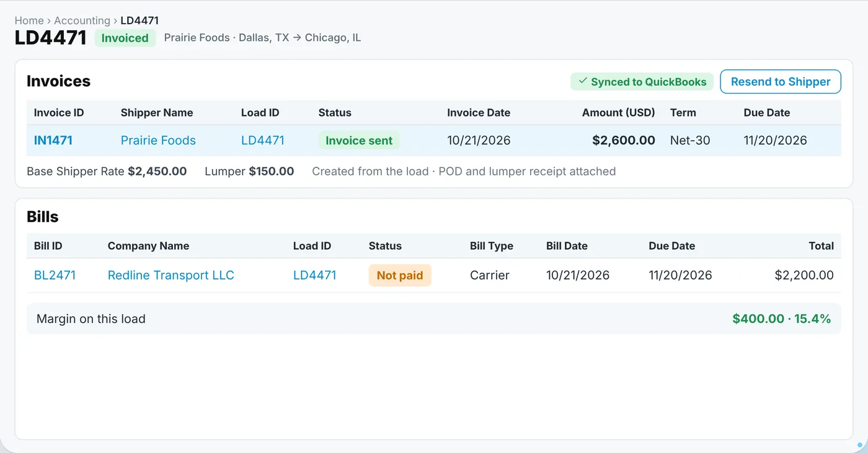Click the Company Name column header
Viewport: 868px width, 453px height.
tap(148, 246)
